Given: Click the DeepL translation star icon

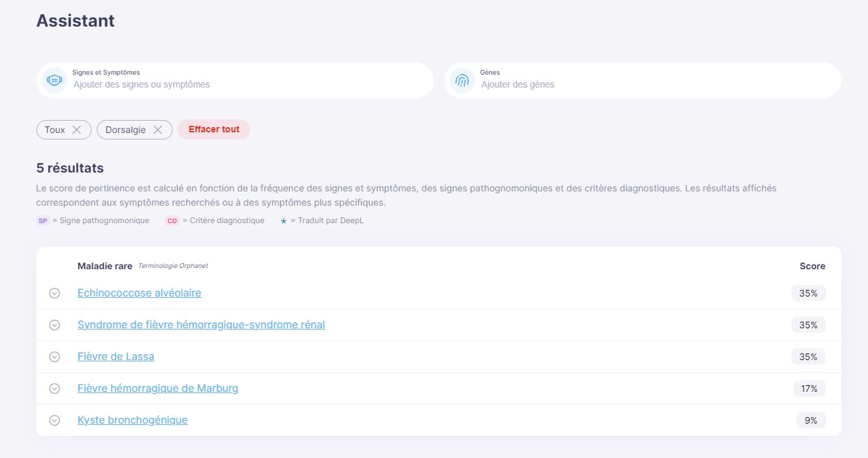Looking at the screenshot, I should coord(283,221).
